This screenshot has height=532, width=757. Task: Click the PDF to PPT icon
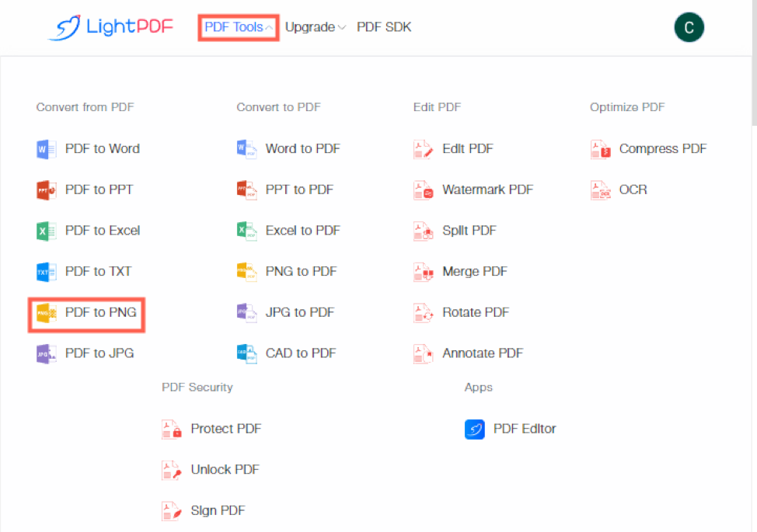point(47,190)
